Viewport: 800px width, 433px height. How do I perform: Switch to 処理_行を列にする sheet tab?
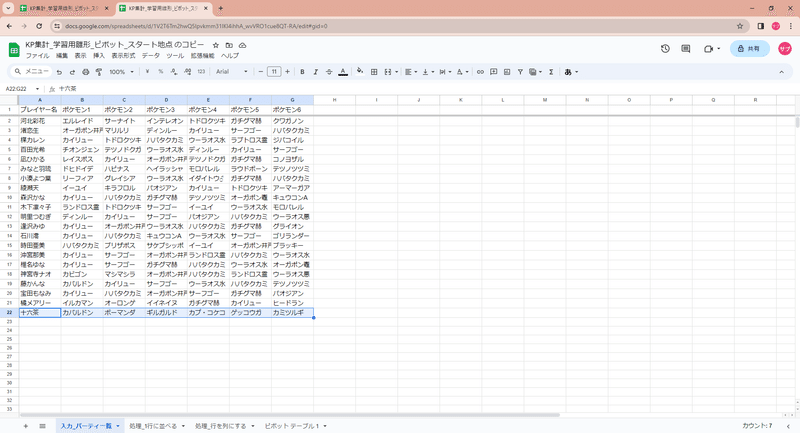pos(220,426)
